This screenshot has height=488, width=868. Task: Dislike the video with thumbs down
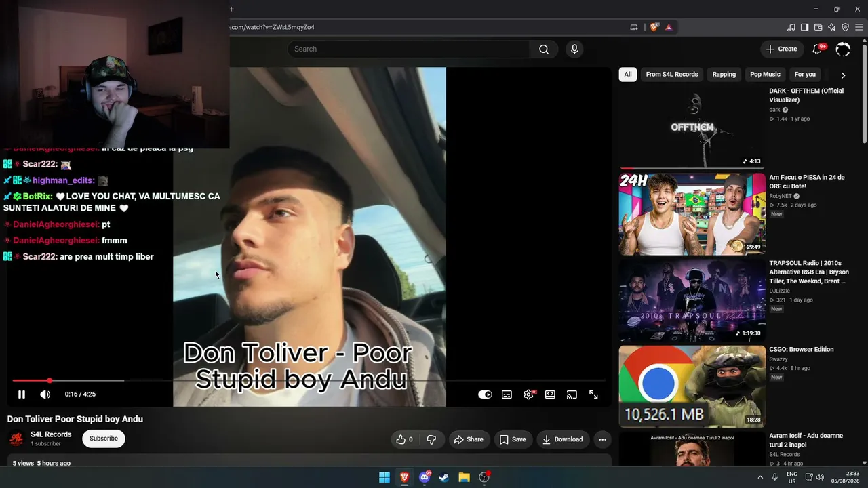[431, 439]
